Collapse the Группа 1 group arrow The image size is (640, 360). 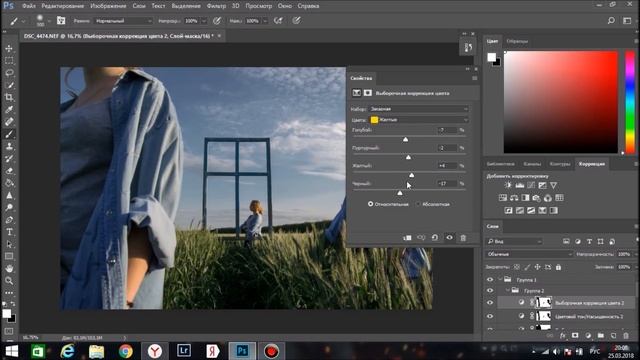[x=500, y=280]
